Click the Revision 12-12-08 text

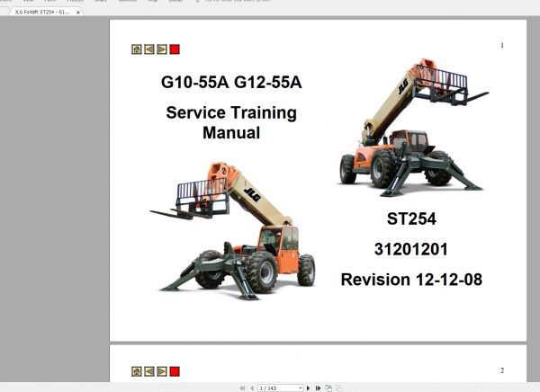(411, 280)
